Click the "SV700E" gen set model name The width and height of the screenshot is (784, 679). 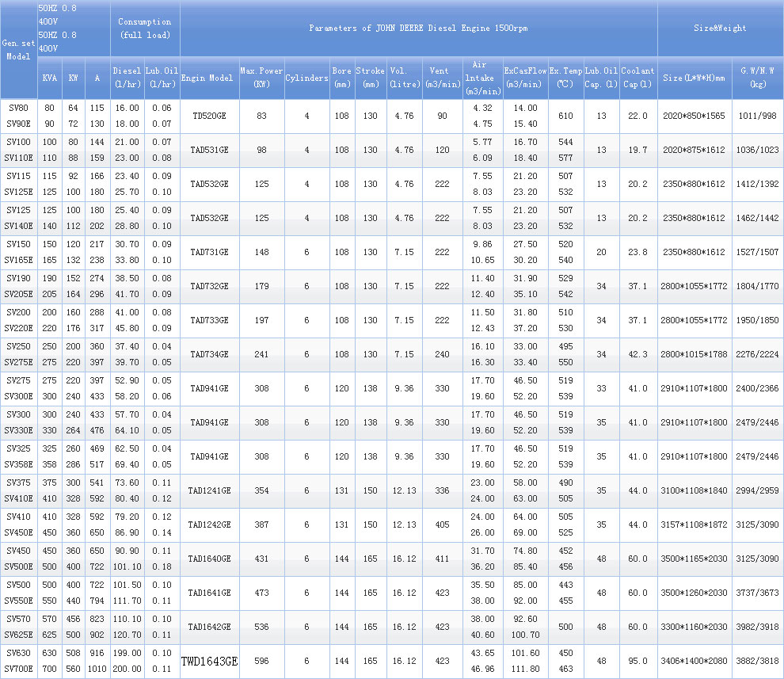click(18, 669)
